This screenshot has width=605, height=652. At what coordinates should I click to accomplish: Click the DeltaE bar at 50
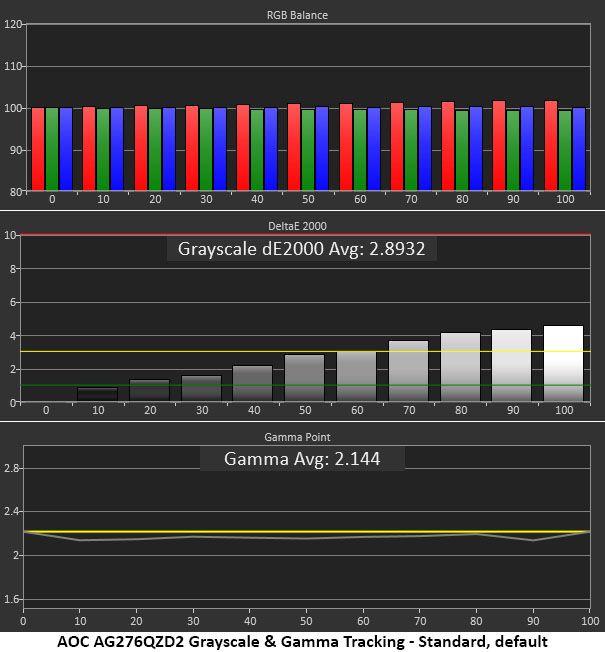(304, 378)
